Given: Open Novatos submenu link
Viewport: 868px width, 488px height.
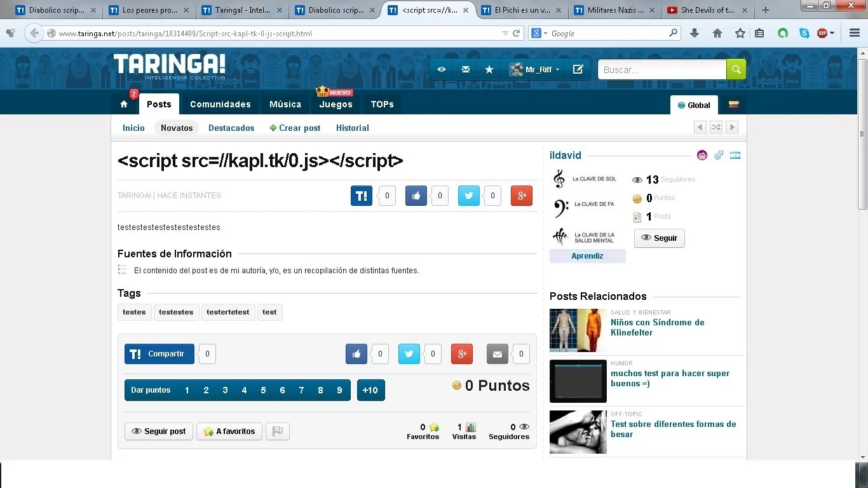Looking at the screenshot, I should (177, 128).
